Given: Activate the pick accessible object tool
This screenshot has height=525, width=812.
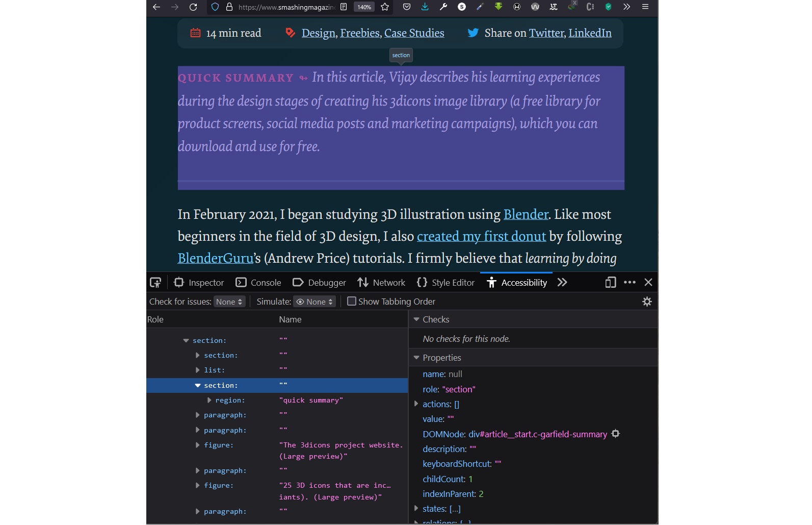Looking at the screenshot, I should (155, 283).
